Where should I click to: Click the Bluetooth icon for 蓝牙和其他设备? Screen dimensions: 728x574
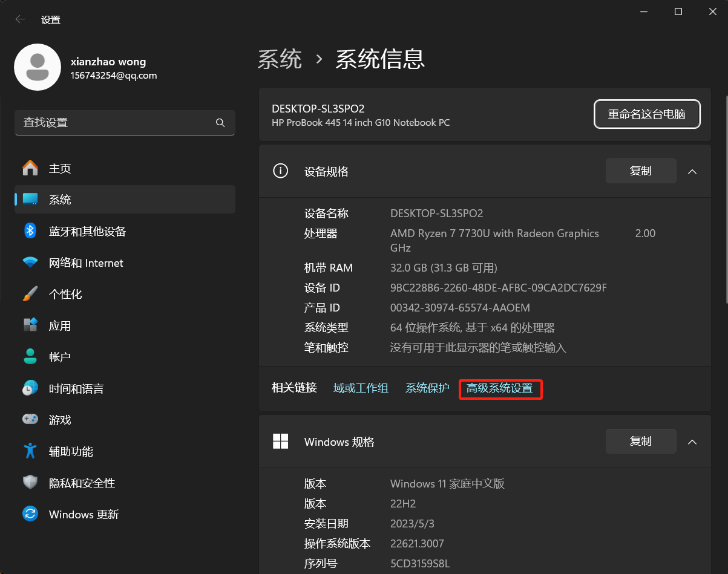[x=30, y=231]
